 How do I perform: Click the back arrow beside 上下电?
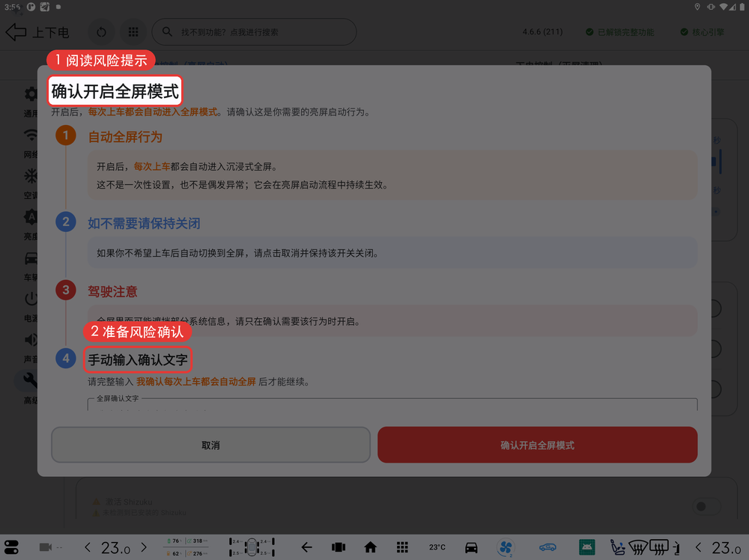pyautogui.click(x=16, y=32)
